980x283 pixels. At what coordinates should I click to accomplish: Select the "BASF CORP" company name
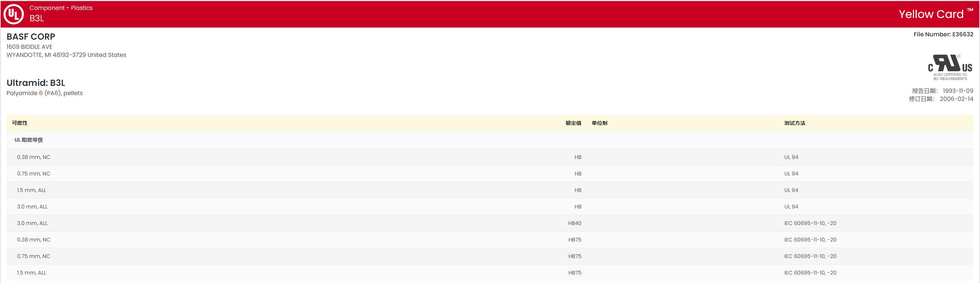point(31,37)
